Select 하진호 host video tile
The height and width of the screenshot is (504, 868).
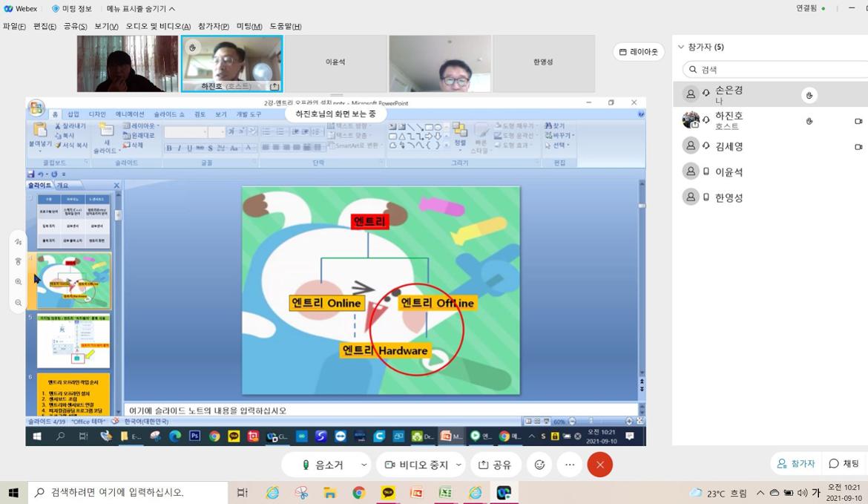(232, 63)
